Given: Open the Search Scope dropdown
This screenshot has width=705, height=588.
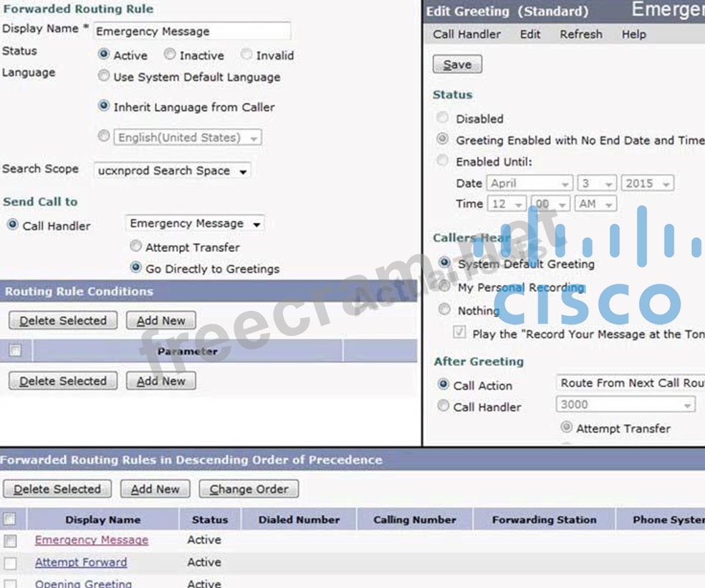Looking at the screenshot, I should coord(172,171).
